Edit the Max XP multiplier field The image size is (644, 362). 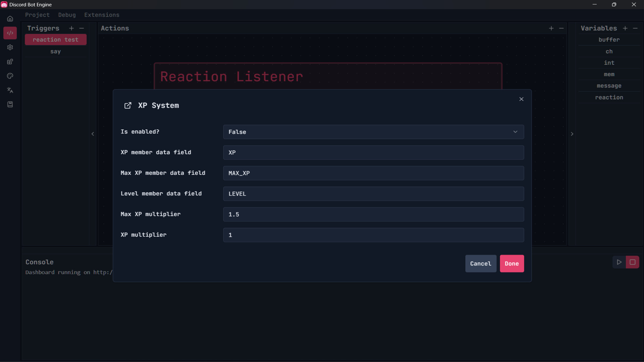pos(373,214)
